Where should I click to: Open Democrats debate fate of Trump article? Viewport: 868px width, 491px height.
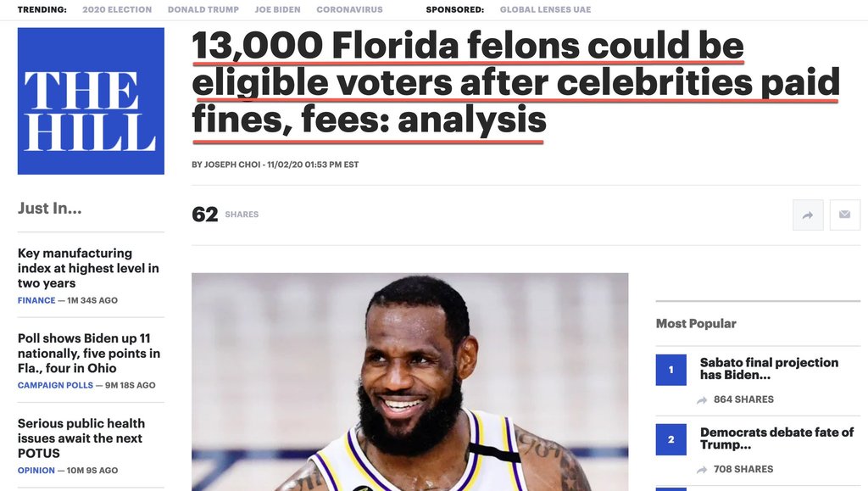pyautogui.click(x=776, y=438)
